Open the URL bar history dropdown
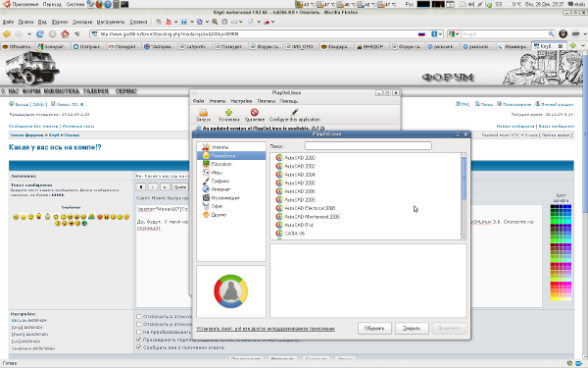 coord(440,33)
